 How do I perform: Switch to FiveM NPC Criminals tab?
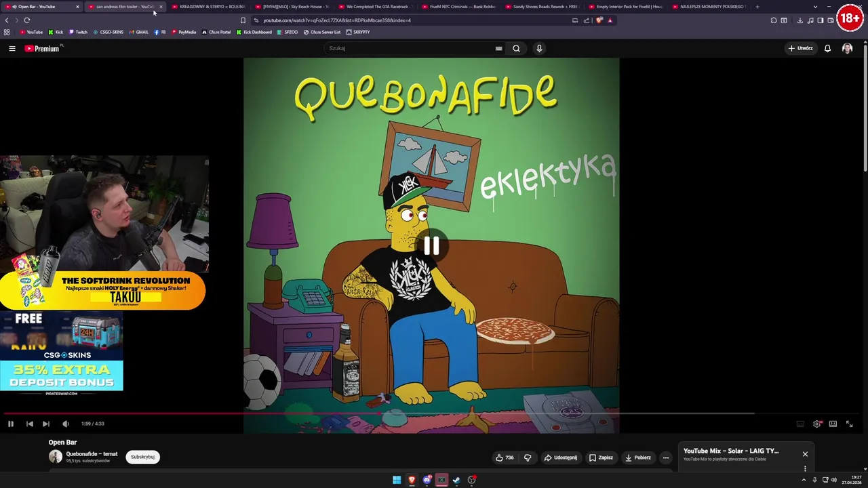click(x=458, y=7)
